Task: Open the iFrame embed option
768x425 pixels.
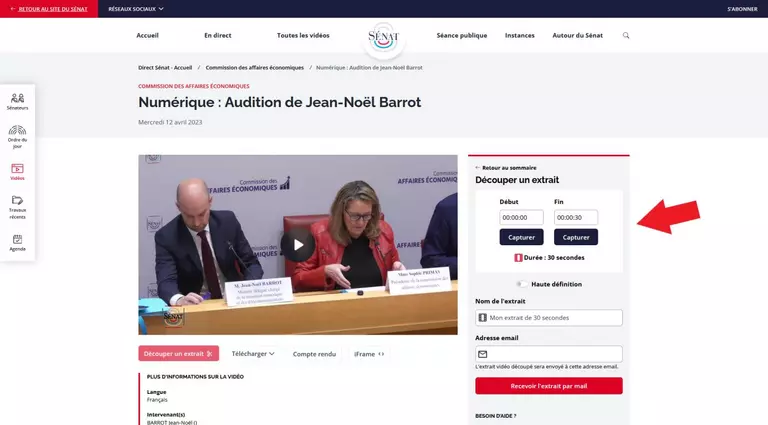Action: click(x=369, y=353)
